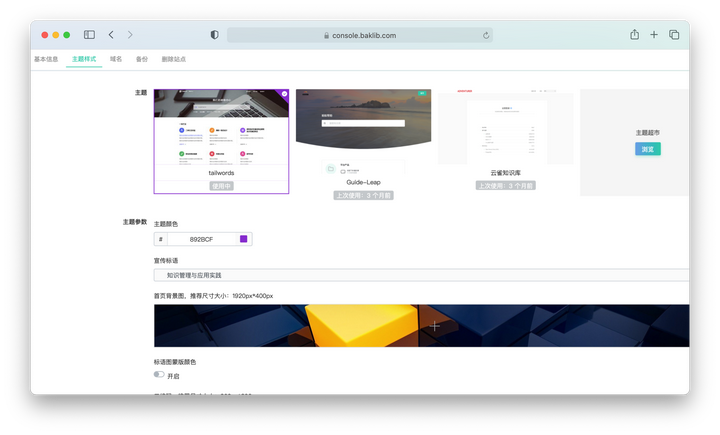The width and height of the screenshot is (720, 435).
Task: Click the 主题颜色 label
Action: point(166,224)
